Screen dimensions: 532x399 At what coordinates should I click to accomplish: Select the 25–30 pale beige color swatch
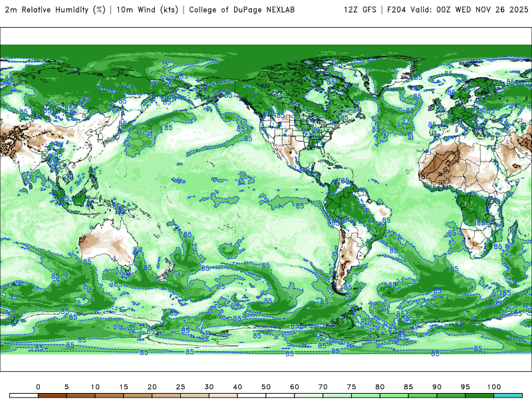tap(195, 396)
